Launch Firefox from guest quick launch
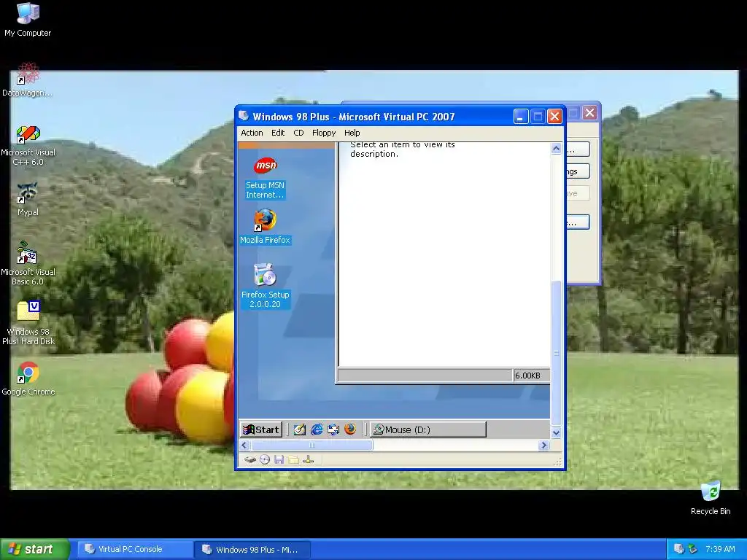 [350, 429]
